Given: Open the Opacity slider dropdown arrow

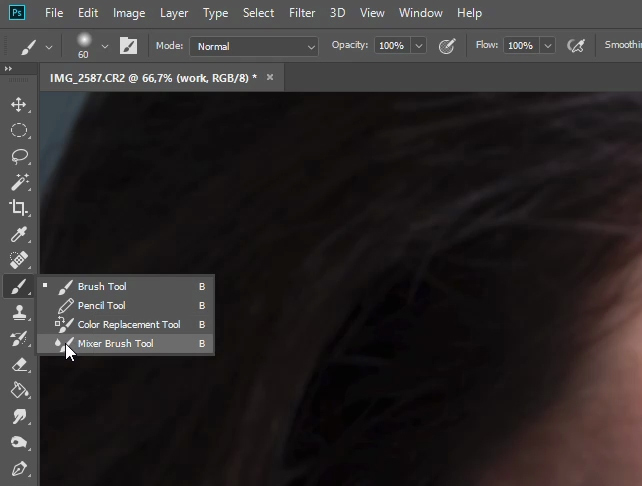Looking at the screenshot, I should click(418, 46).
